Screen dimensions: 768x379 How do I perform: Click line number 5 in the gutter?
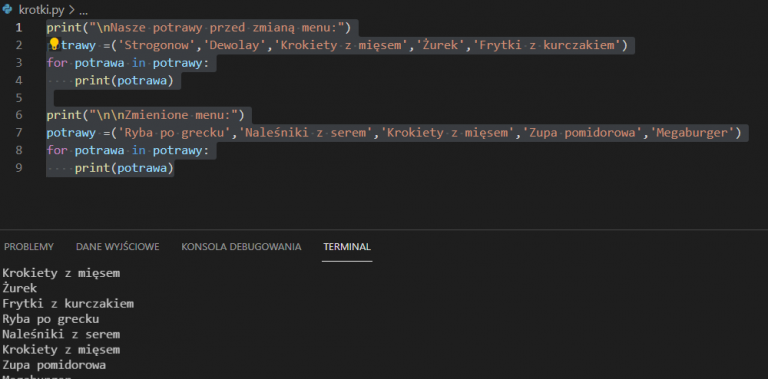point(19,98)
